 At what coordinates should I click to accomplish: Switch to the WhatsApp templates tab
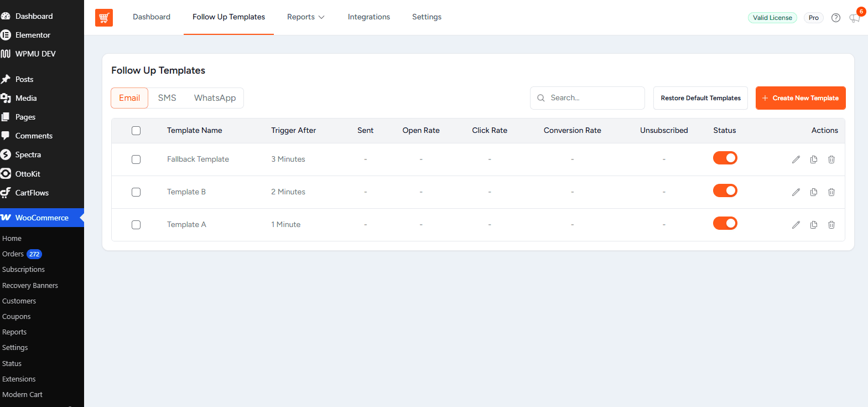click(x=215, y=98)
